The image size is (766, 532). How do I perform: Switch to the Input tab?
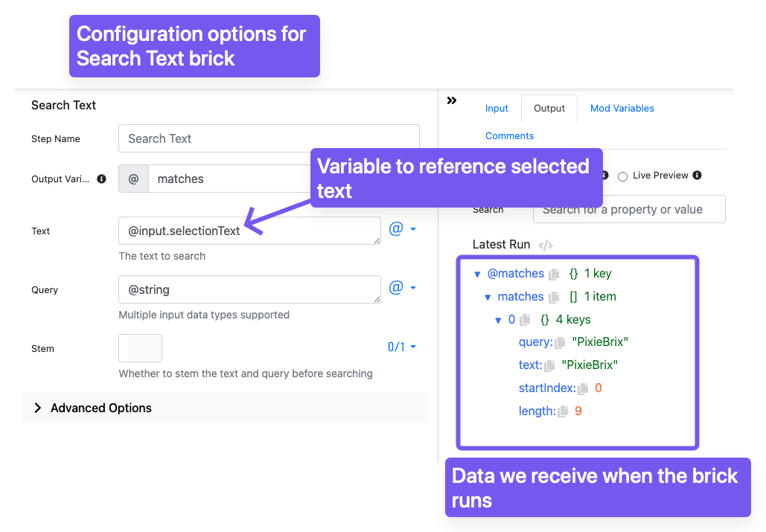497,109
